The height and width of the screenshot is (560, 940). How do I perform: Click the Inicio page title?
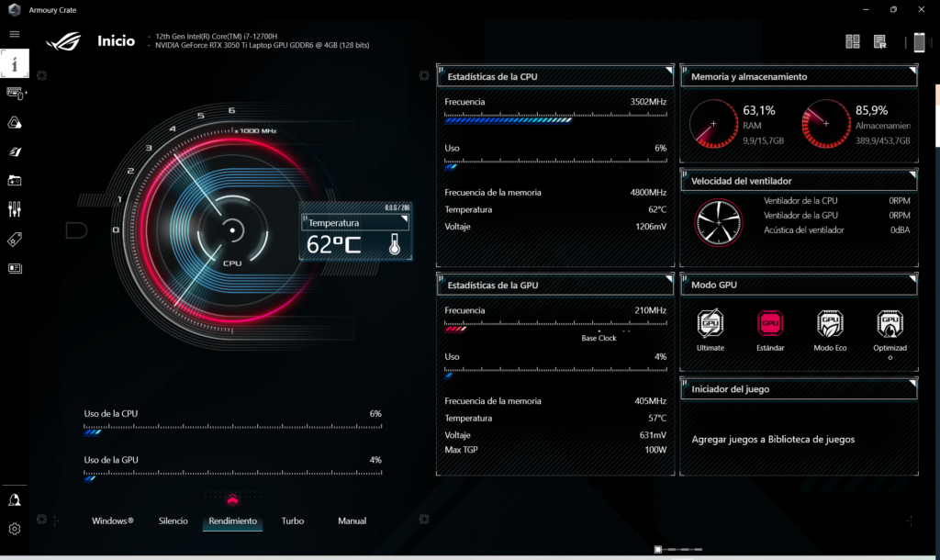click(117, 40)
